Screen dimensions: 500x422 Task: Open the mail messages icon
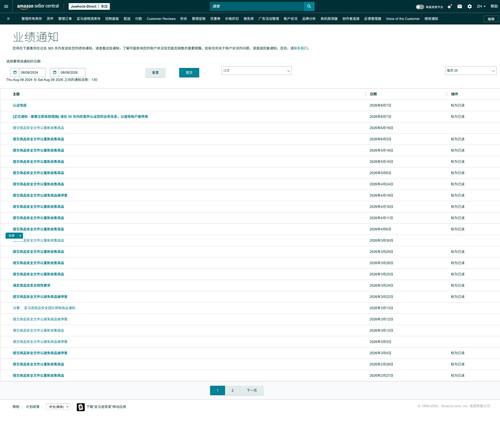(x=460, y=6)
